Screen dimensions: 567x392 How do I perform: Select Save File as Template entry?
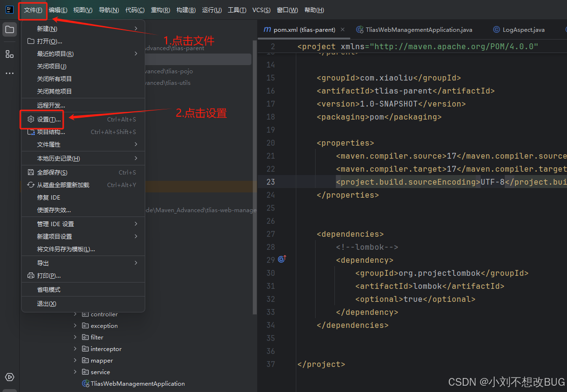[83, 249]
